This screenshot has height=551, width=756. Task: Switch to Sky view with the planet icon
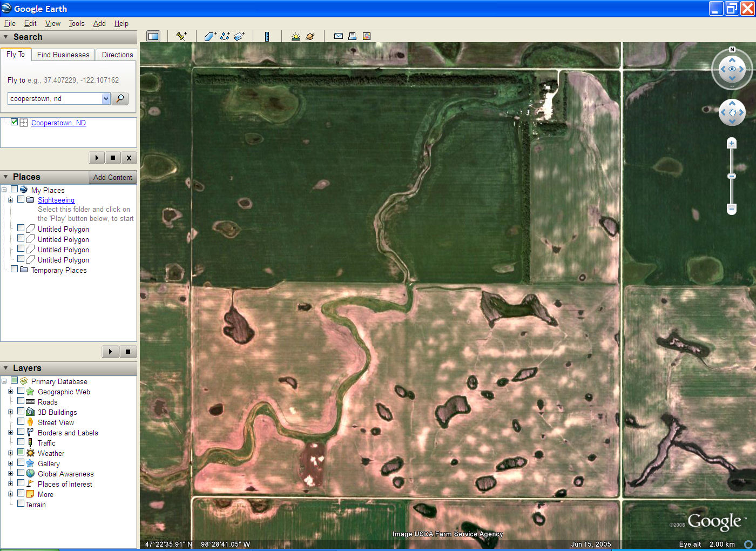pyautogui.click(x=310, y=36)
